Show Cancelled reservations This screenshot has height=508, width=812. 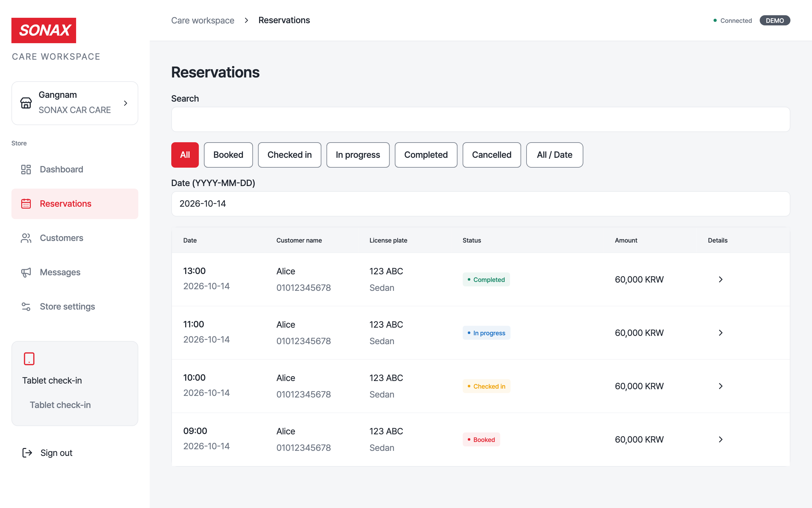492,155
